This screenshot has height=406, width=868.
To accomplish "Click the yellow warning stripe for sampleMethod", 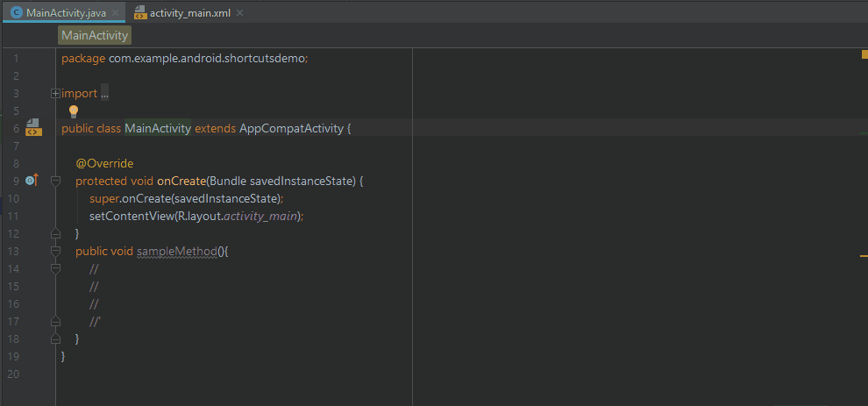I will [863, 255].
